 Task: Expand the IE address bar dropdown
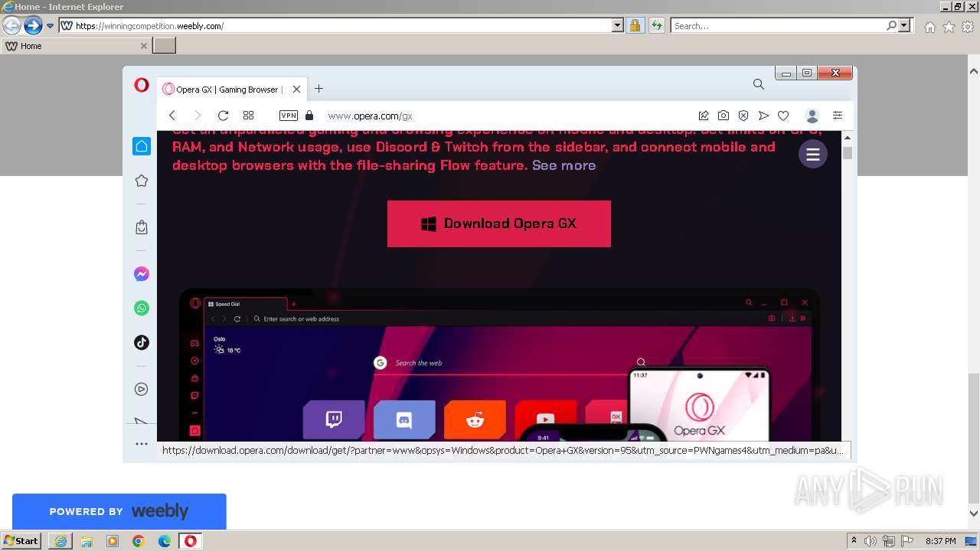click(618, 25)
